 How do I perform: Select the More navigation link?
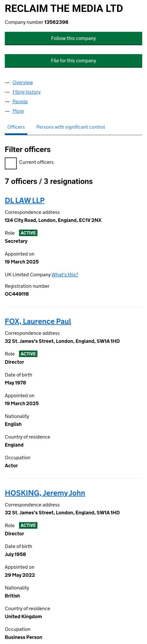pyautogui.click(x=18, y=111)
